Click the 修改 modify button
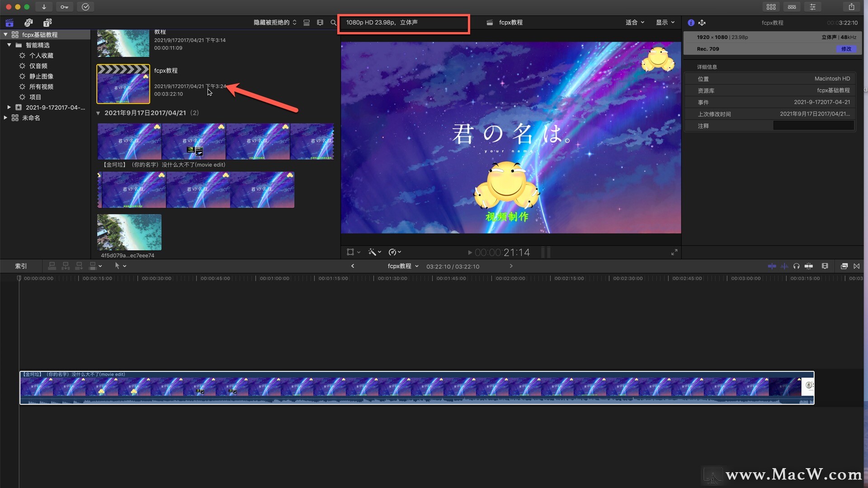The height and width of the screenshot is (488, 868). tap(846, 49)
